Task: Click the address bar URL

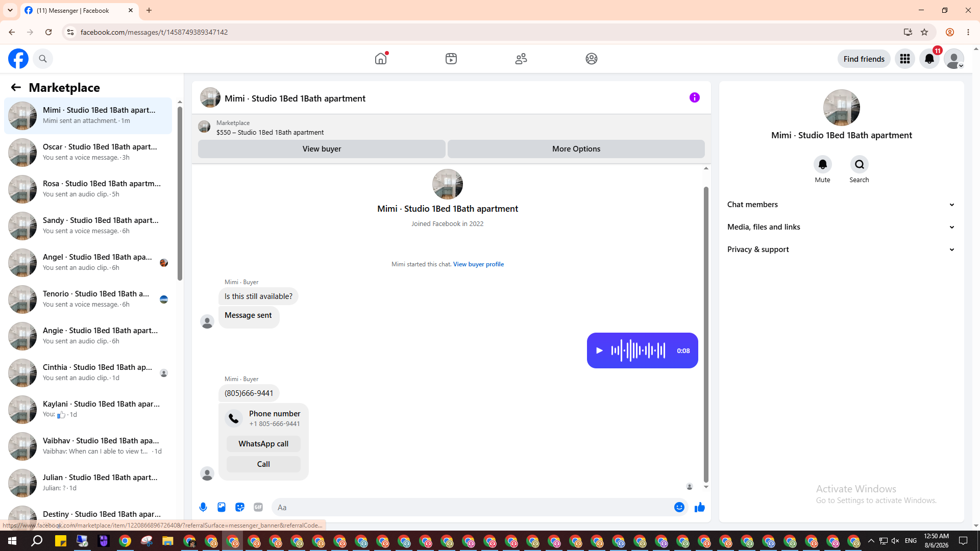Action: (x=154, y=32)
